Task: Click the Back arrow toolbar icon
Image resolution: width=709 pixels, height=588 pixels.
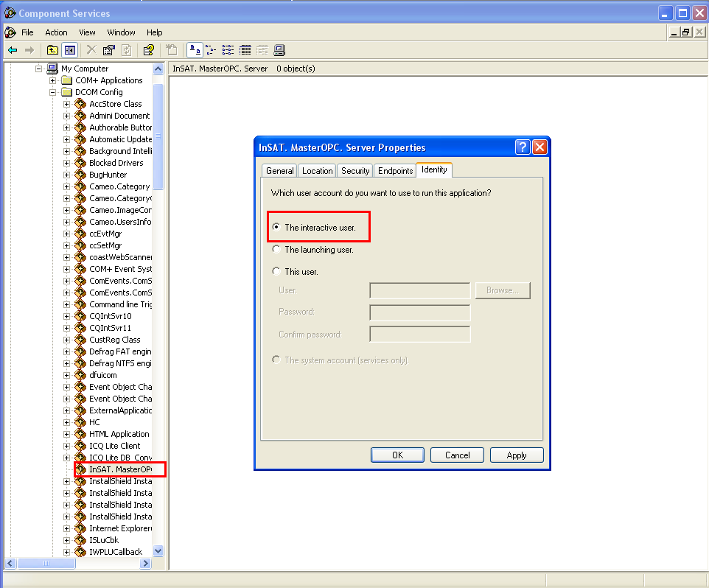Action: point(13,50)
